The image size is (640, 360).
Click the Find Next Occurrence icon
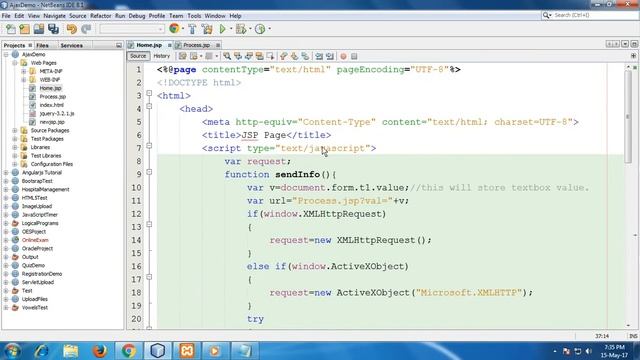(x=248, y=56)
